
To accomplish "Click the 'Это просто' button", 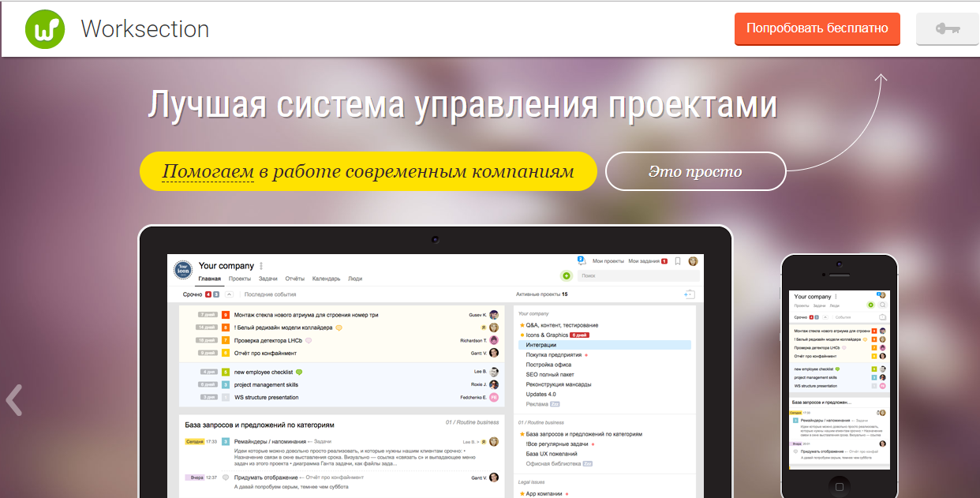I will (x=695, y=170).
